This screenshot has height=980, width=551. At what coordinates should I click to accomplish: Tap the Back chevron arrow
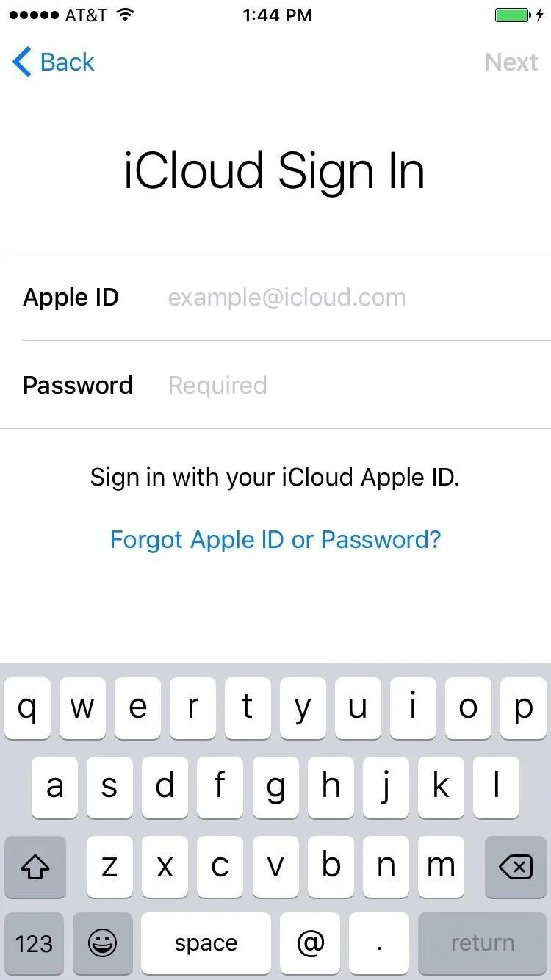click(22, 62)
